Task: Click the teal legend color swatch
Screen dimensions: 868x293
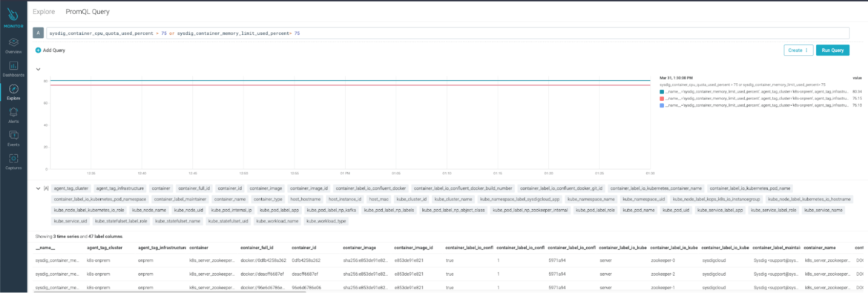Action: pos(662,91)
